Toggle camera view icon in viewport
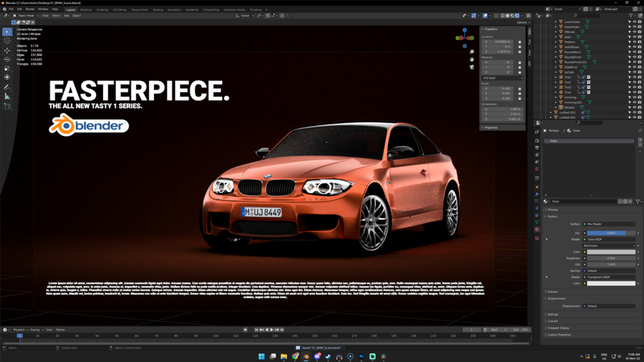 coord(472,67)
